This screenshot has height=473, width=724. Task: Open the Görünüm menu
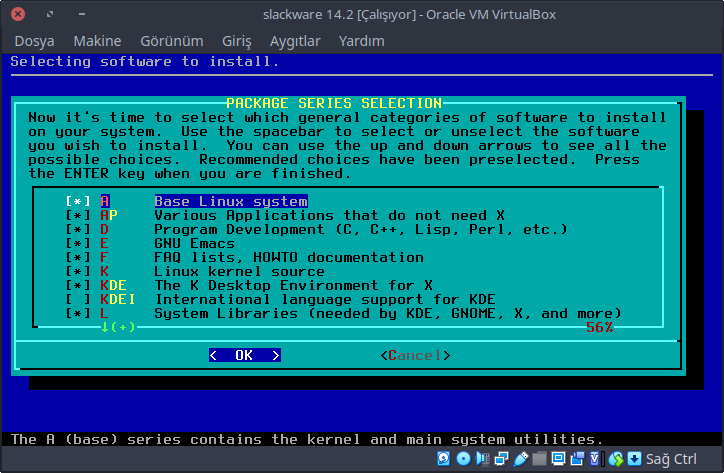click(172, 41)
